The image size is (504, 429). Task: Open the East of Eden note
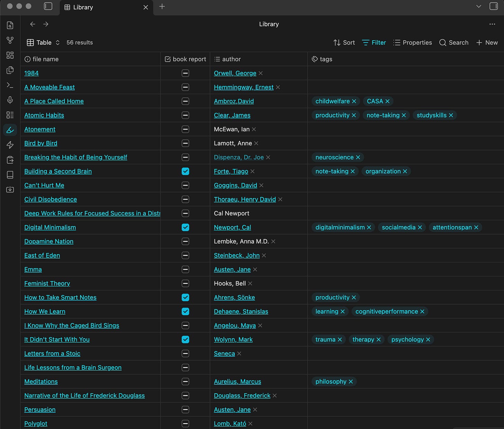coord(42,256)
